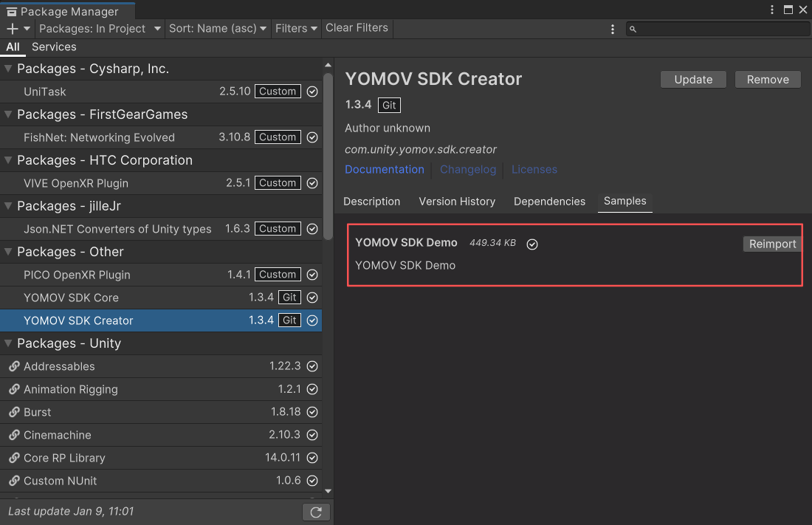The height and width of the screenshot is (525, 812).
Task: Select the All tab
Action: 13,47
